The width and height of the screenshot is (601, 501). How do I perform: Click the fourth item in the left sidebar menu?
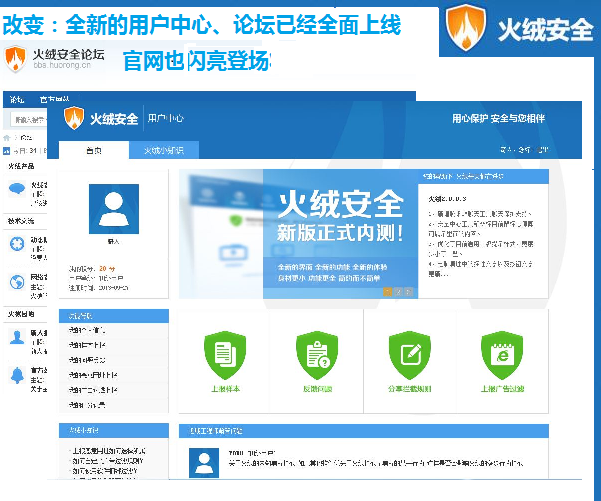(x=114, y=375)
